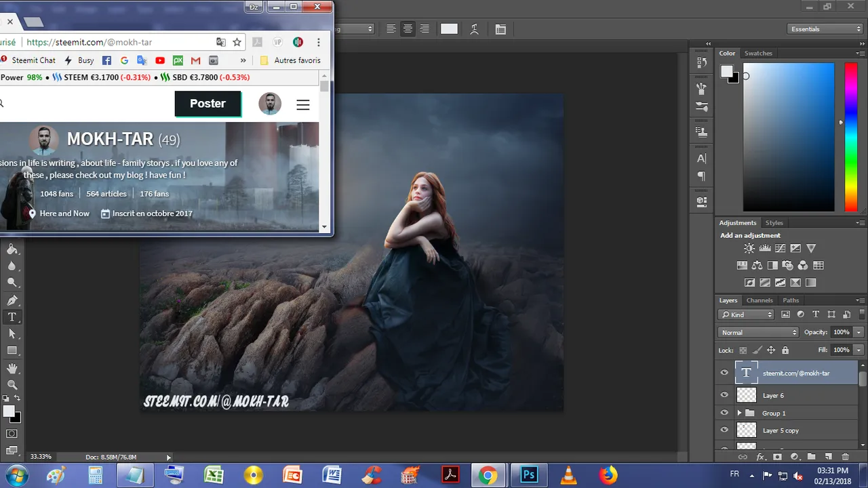Open the Fill slider dropdown
The image size is (868, 488).
coord(859,350)
